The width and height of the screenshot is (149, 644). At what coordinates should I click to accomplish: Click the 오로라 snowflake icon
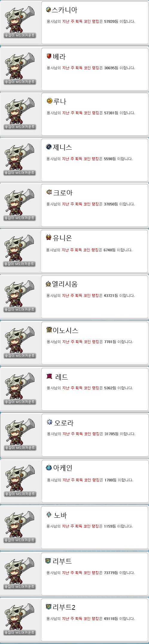tap(50, 422)
